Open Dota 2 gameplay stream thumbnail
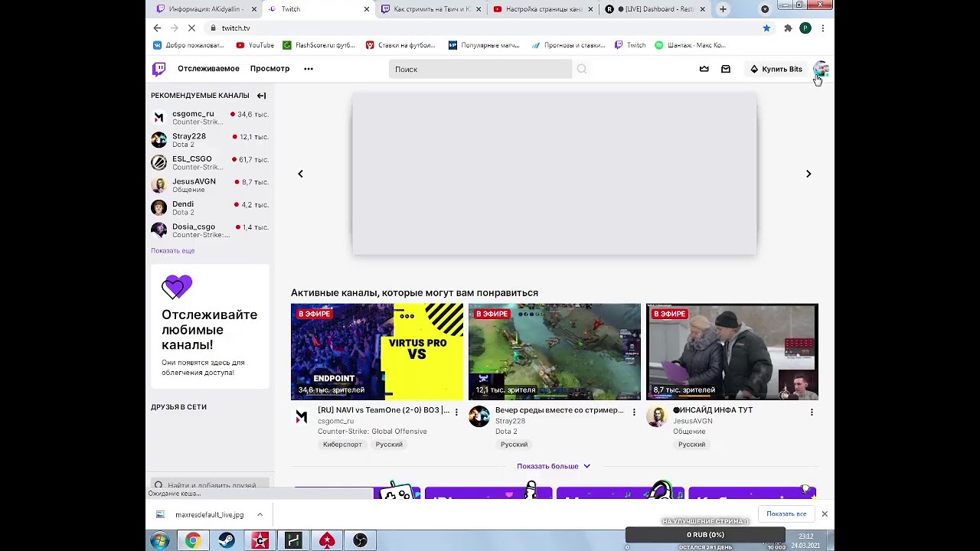 (x=554, y=352)
